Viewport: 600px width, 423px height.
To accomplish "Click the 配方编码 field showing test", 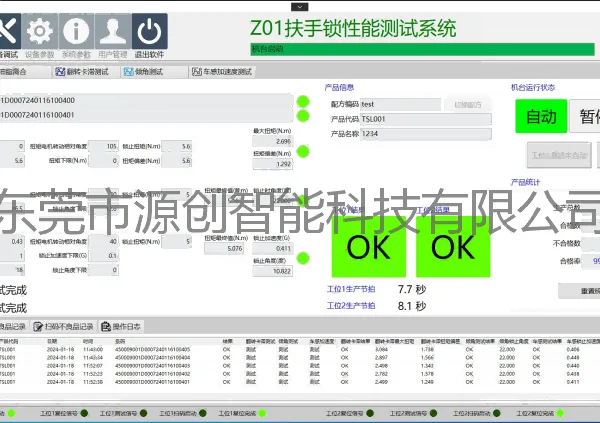I will pos(400,104).
